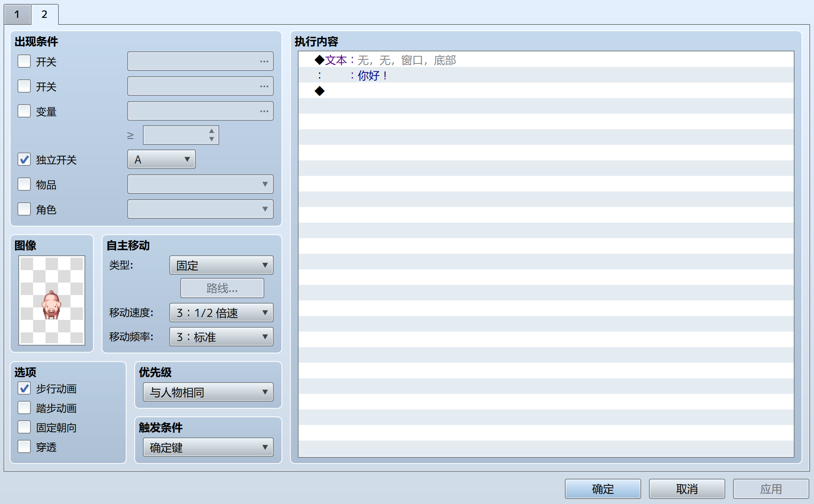Screen dimensions: 814x504
Task: Confirm with the 确定 button
Action: [603, 489]
